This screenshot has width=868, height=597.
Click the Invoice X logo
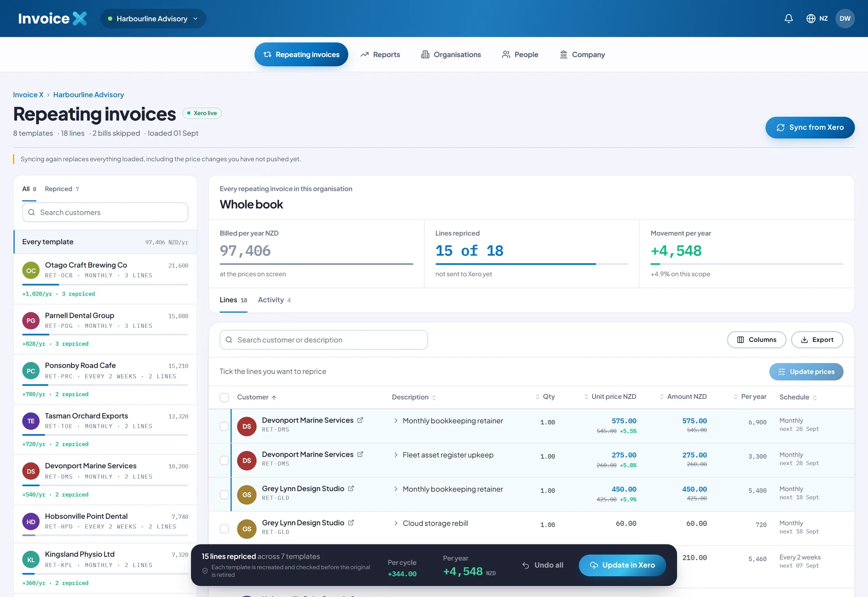pyautogui.click(x=53, y=18)
